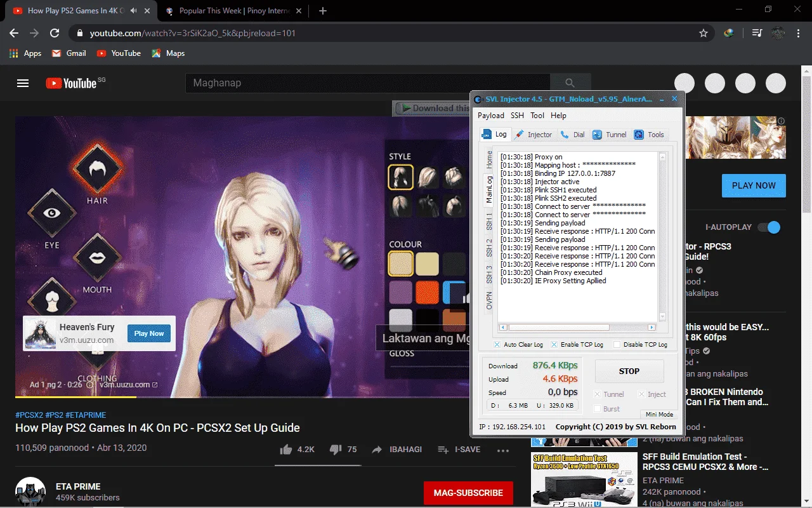Open ETA PRIME channel name link
Image resolution: width=812 pixels, height=508 pixels.
78,487
